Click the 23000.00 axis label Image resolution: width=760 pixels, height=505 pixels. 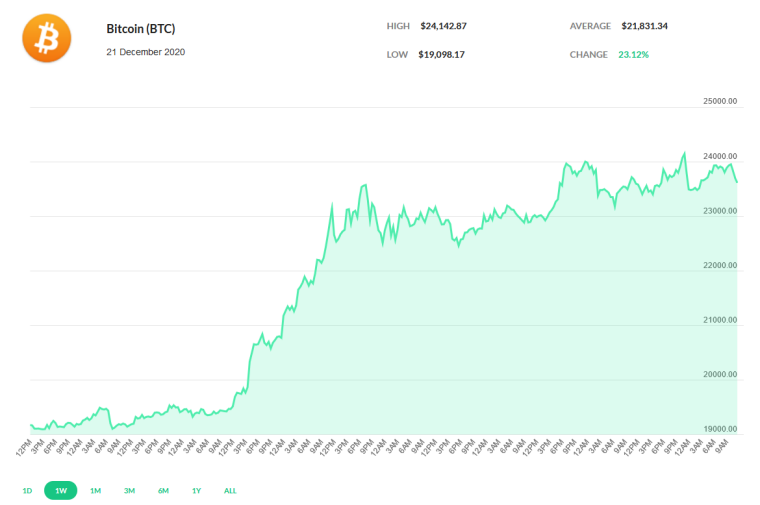pyautogui.click(x=720, y=211)
